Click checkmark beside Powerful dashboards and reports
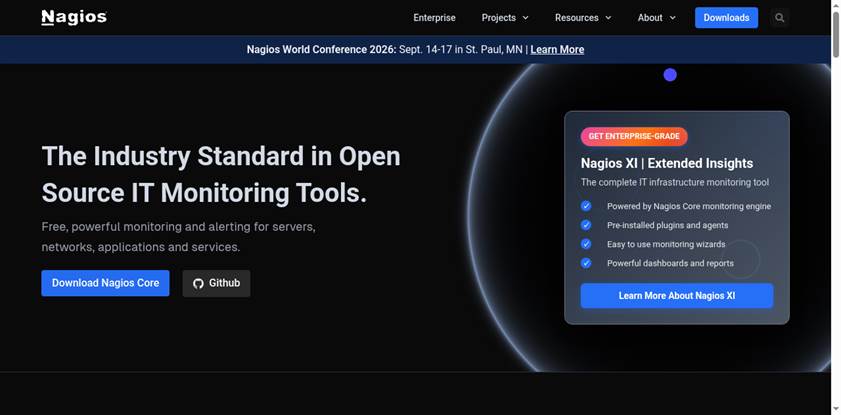 pyautogui.click(x=586, y=263)
